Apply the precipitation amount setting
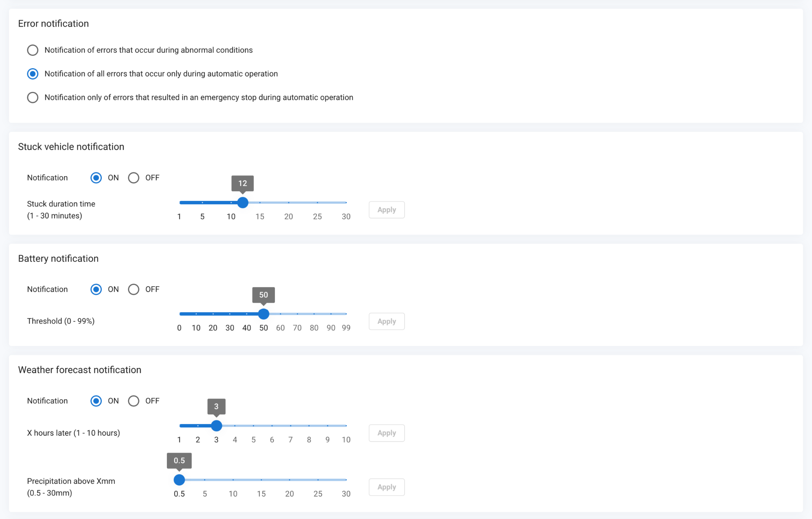Screen dimensions: 812x519 click(x=386, y=487)
